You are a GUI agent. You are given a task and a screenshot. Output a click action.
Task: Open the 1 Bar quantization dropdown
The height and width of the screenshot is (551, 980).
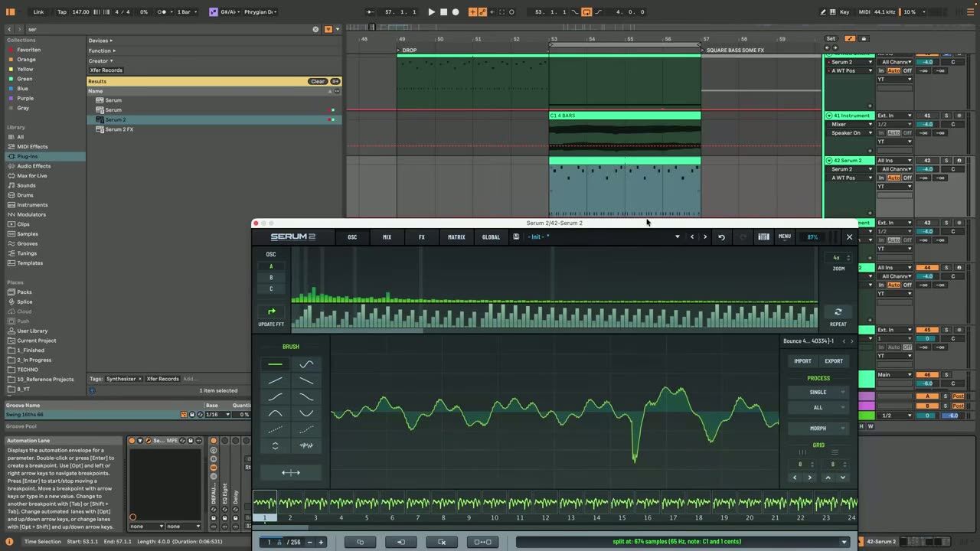187,12
